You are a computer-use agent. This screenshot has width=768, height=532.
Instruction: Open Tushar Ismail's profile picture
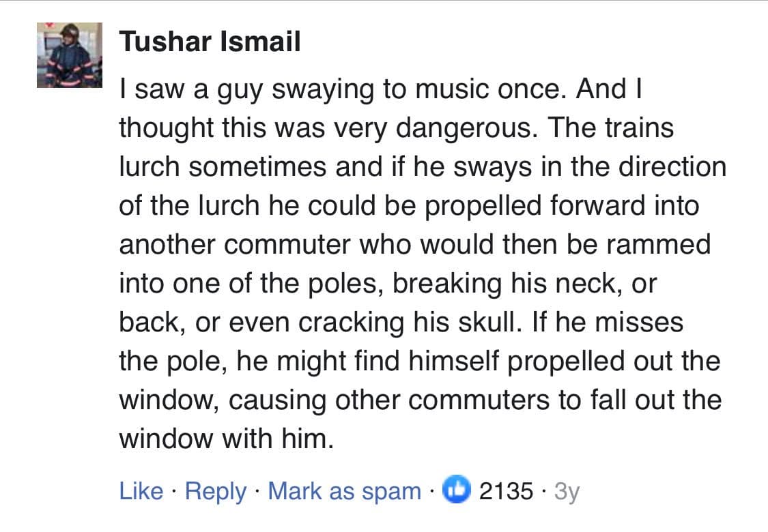(70, 55)
